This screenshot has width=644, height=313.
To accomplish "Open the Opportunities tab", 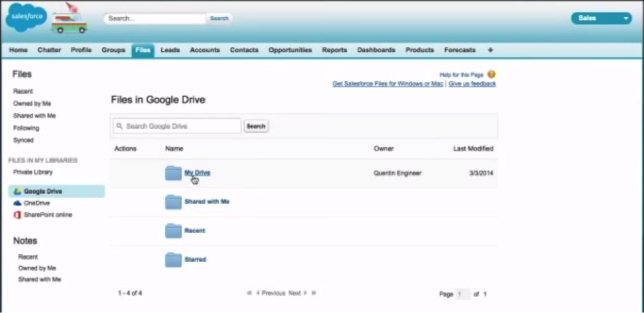I will [290, 50].
